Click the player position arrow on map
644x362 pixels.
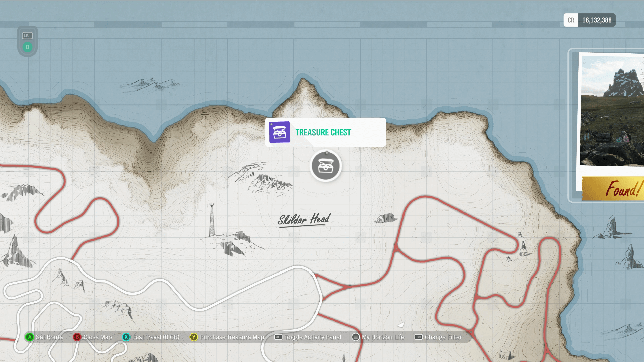pyautogui.click(x=401, y=324)
